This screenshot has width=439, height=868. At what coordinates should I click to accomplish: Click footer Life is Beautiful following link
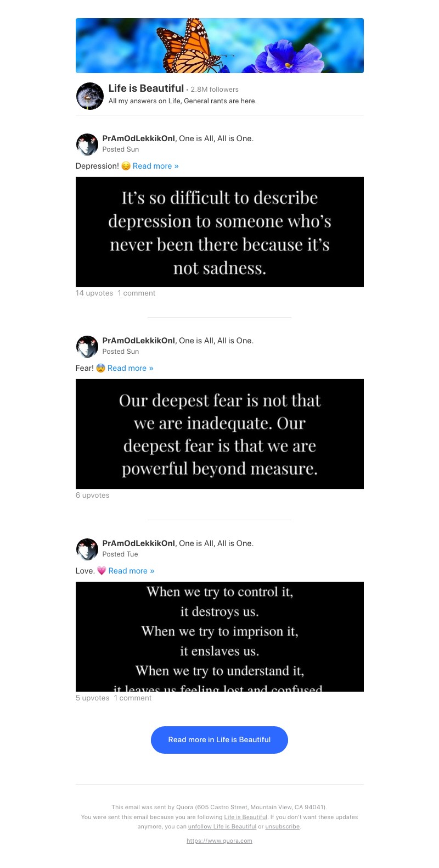[x=245, y=817]
